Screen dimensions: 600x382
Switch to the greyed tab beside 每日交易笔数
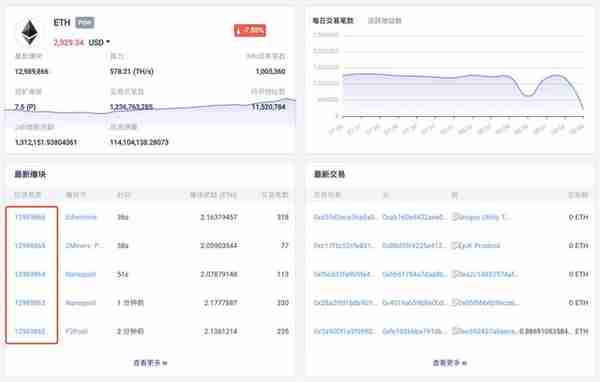pyautogui.click(x=385, y=21)
